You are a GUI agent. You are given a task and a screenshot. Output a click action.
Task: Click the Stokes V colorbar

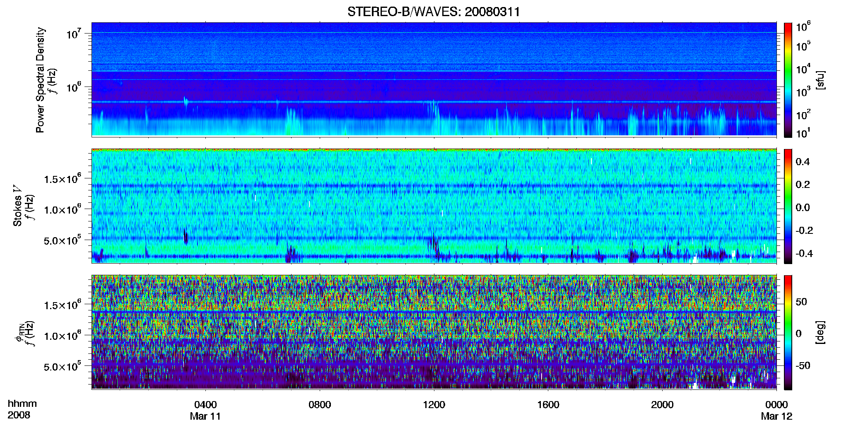[x=788, y=206]
